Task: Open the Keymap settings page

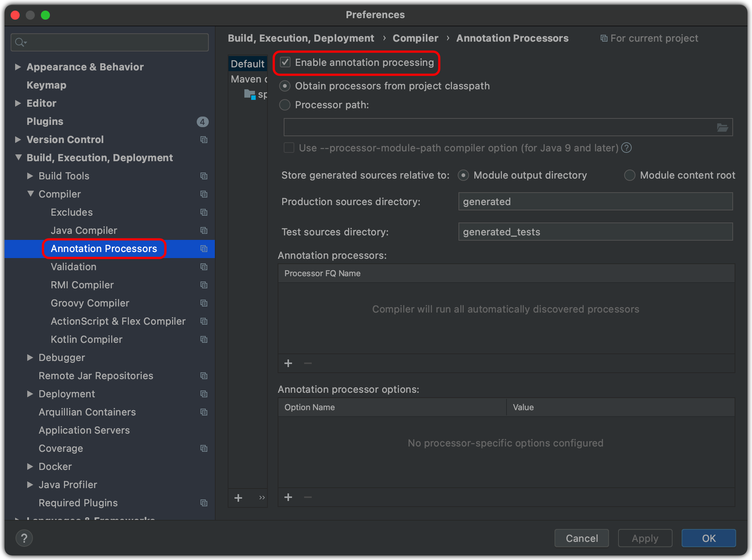Action: (47, 85)
